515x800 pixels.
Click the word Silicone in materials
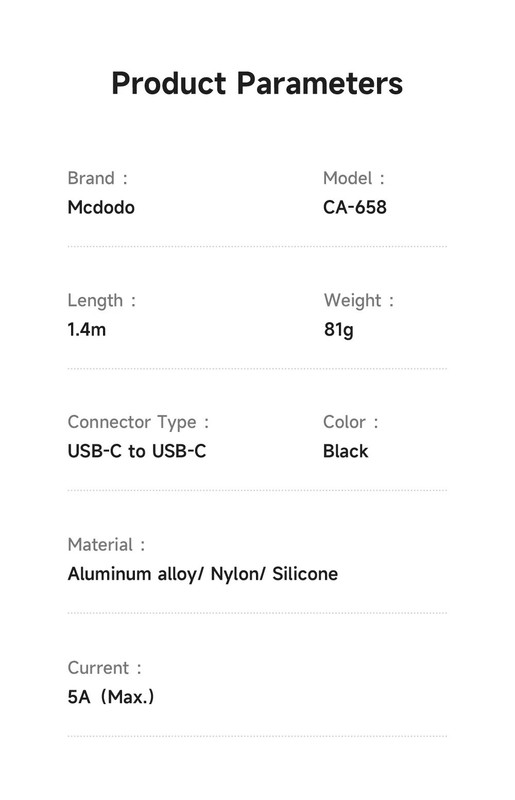click(305, 574)
